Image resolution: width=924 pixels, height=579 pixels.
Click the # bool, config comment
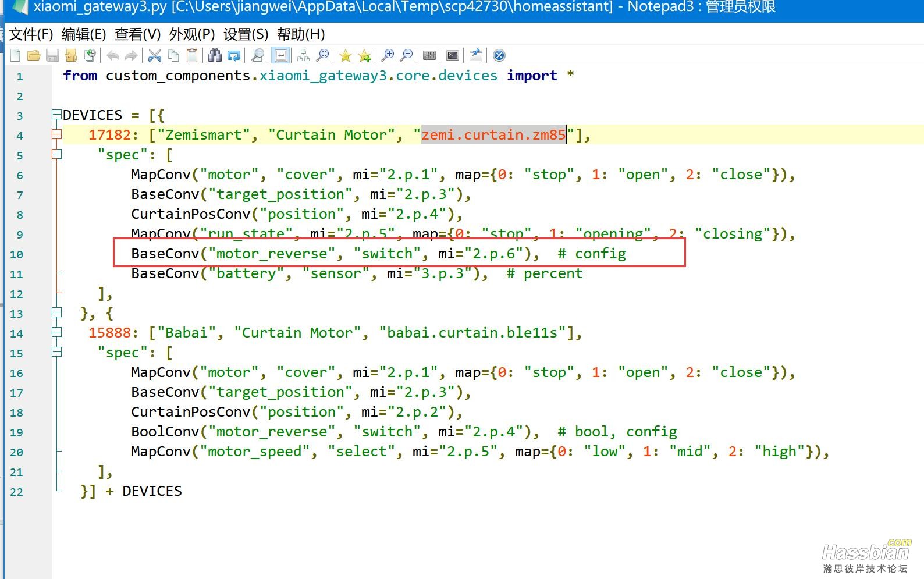pyautogui.click(x=617, y=432)
